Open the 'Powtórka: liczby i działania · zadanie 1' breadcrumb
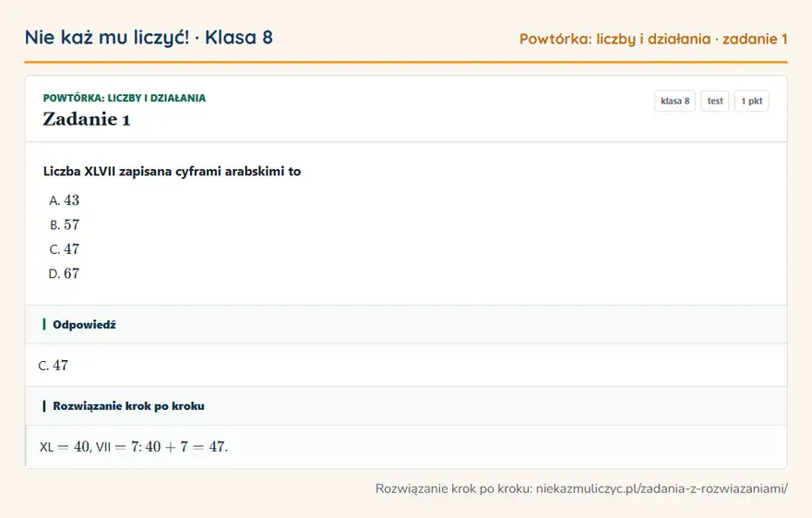812x518 pixels. pyautogui.click(x=653, y=39)
